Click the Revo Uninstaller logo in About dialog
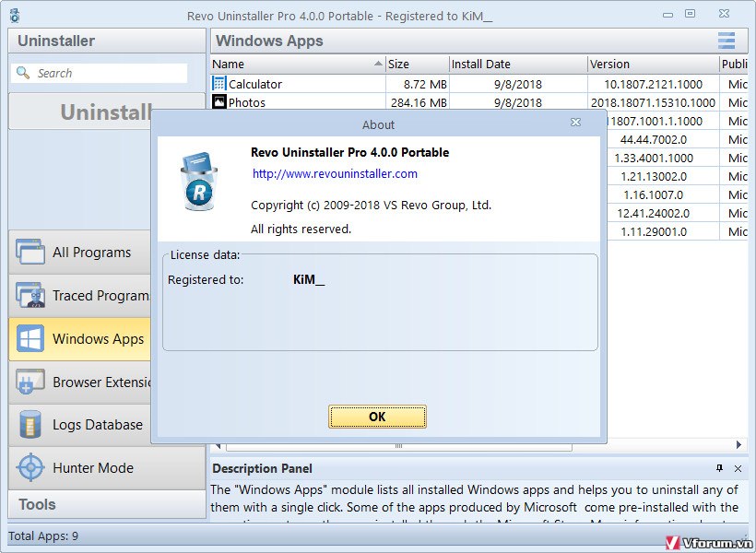The width and height of the screenshot is (756, 553). pyautogui.click(x=198, y=182)
